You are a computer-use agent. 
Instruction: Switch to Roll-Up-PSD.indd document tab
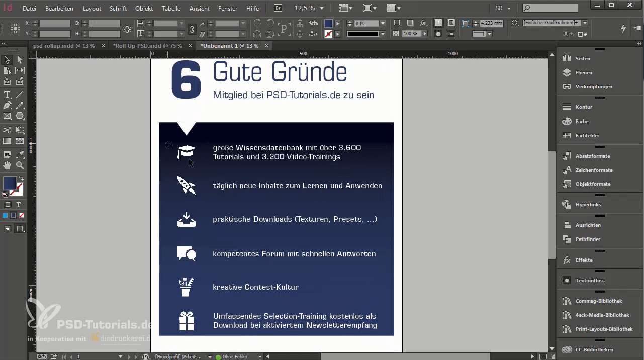point(147,46)
